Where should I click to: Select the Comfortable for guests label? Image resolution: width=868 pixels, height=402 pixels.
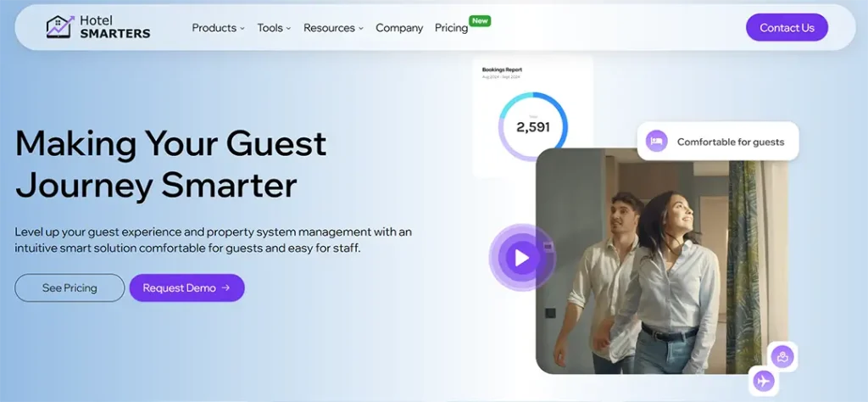click(x=730, y=142)
